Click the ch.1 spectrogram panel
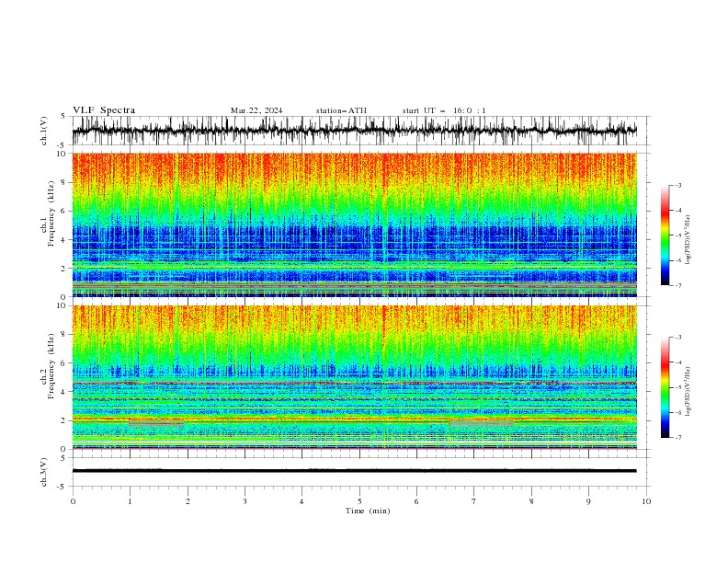 (x=354, y=224)
